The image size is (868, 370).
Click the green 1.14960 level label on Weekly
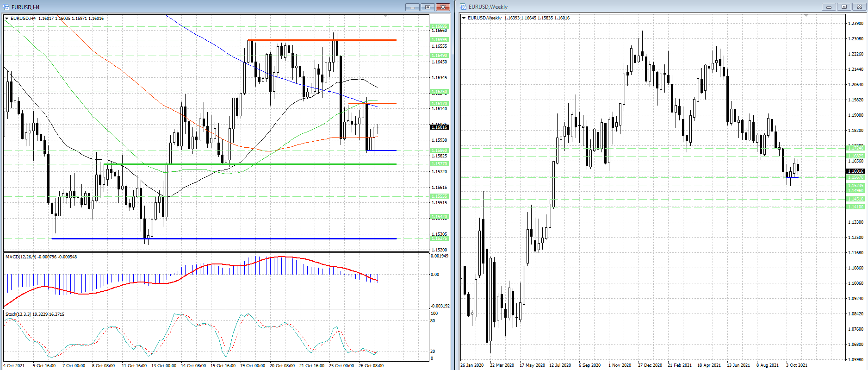[x=856, y=191]
